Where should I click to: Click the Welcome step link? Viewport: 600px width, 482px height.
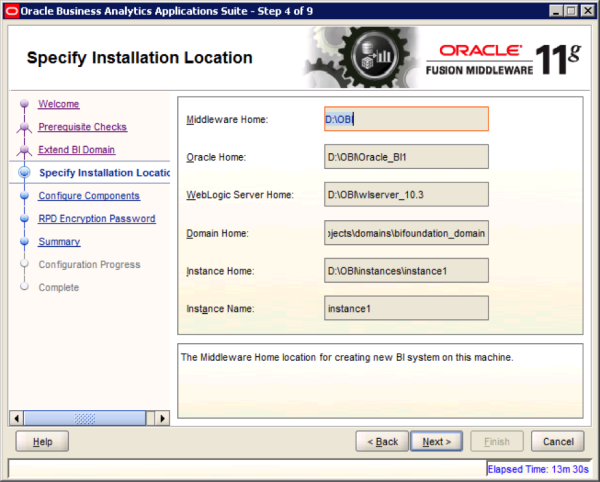[59, 104]
